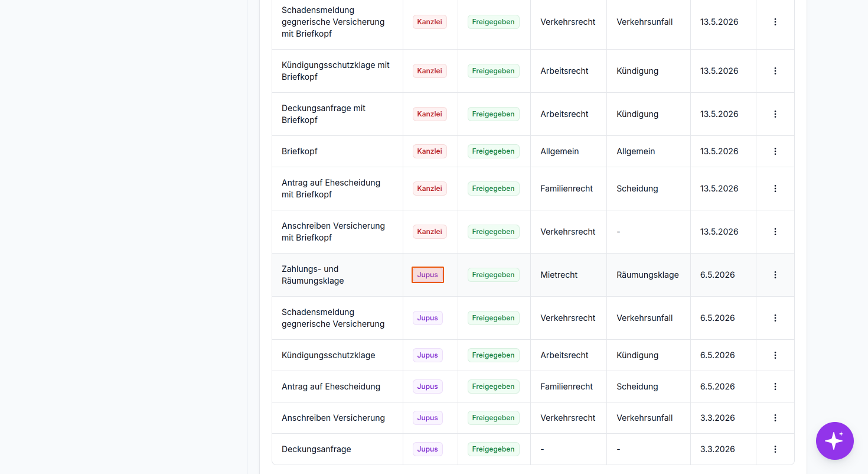Click Kanzlei badge in the Briefkopf row
The image size is (868, 474).
click(x=429, y=151)
